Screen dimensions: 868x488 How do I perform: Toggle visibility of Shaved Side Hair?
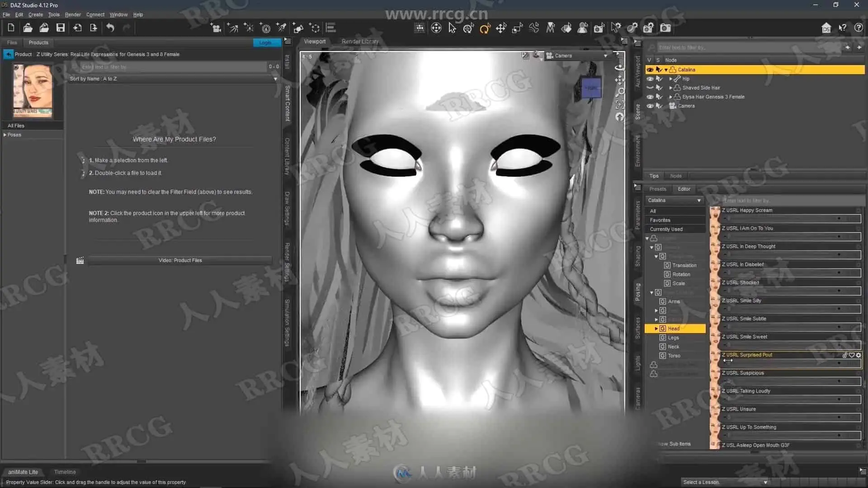coord(650,88)
